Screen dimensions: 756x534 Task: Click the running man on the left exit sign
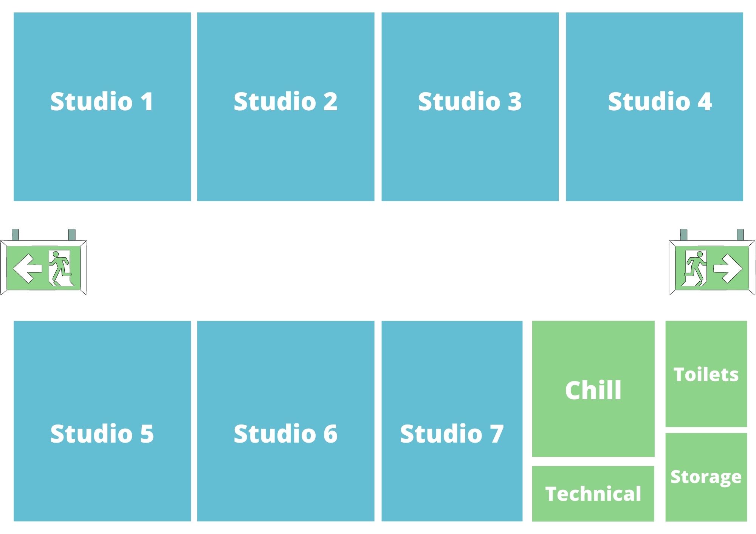(x=60, y=268)
